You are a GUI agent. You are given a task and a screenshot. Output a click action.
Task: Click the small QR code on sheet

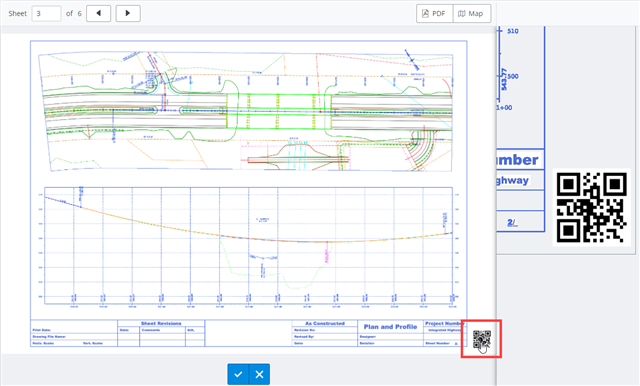[482, 339]
